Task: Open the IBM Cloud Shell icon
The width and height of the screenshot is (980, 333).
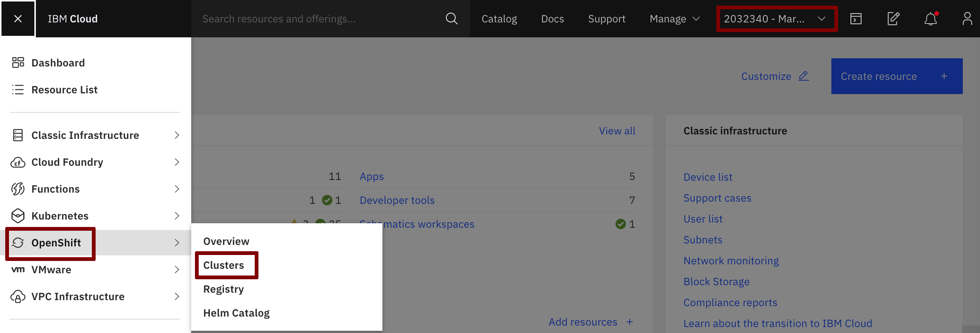Action: [856, 19]
